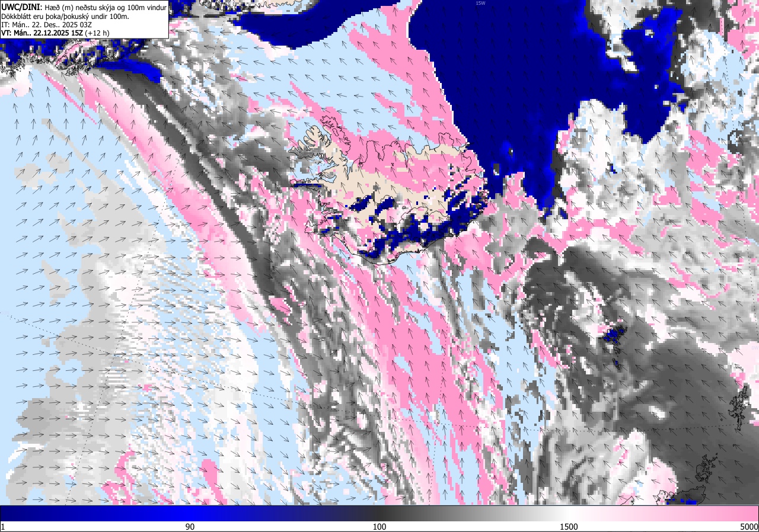759x532 pixels.
Task: Click the '15W' longitude label
Action: tap(480, 3)
